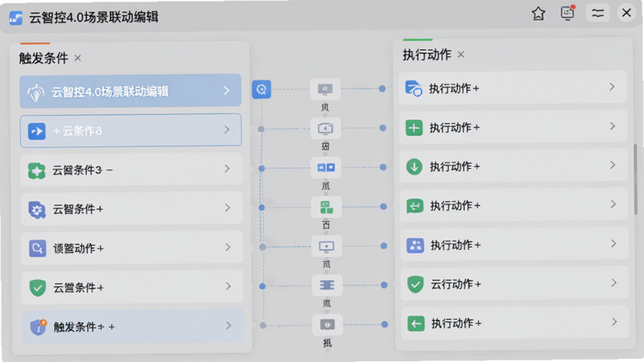Viewport: 644px width, 362px height.
Task: Click the green chat-link action icon
Action: pos(415,206)
